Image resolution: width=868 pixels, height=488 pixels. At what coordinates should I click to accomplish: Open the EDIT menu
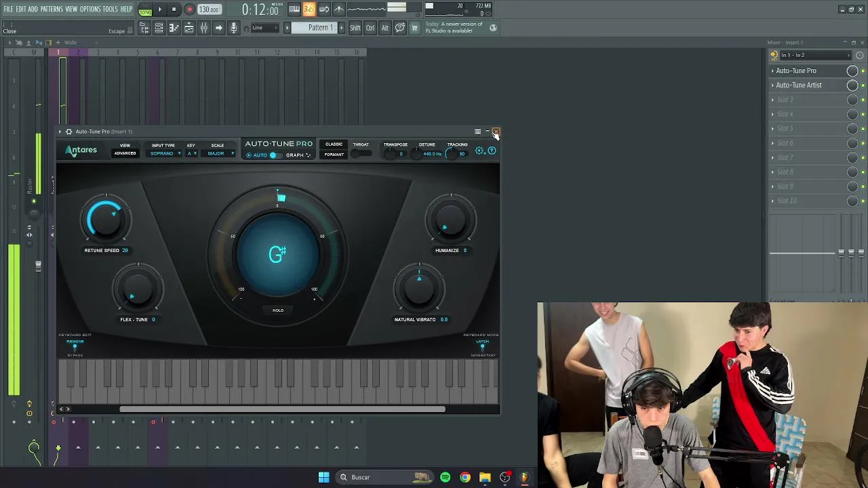pos(21,9)
